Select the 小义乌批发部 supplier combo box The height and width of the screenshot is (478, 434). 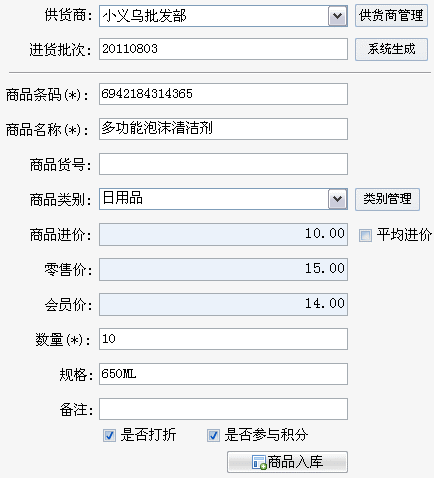coord(223,16)
